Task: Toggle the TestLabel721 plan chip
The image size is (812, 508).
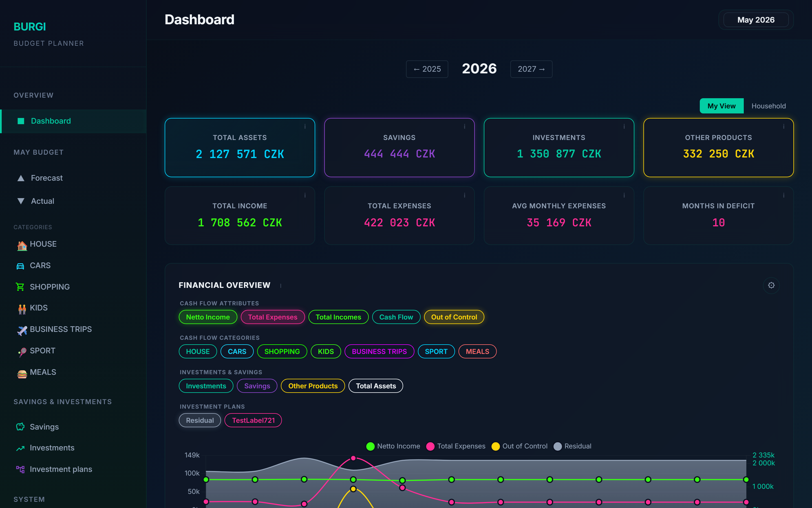Action: [x=253, y=420]
